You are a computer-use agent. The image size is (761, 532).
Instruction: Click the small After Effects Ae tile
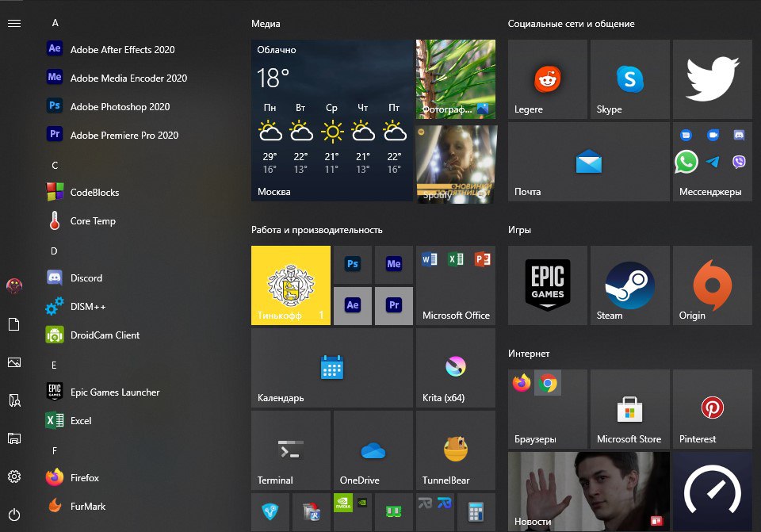353,306
